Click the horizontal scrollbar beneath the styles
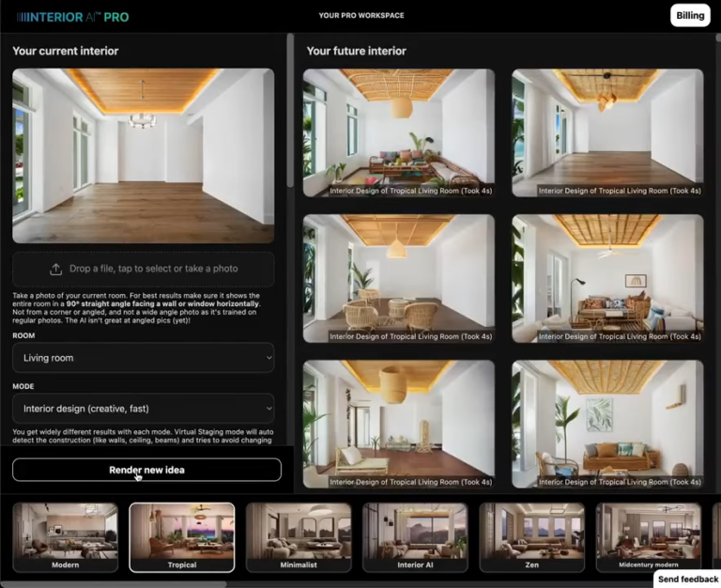Screen dimensions: 721x588 coord(114,584)
